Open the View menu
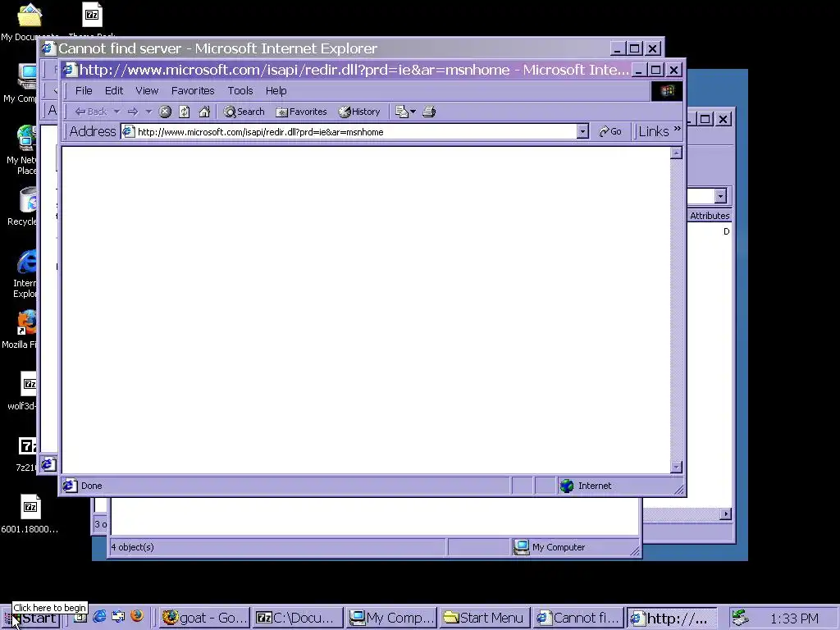 coord(147,90)
